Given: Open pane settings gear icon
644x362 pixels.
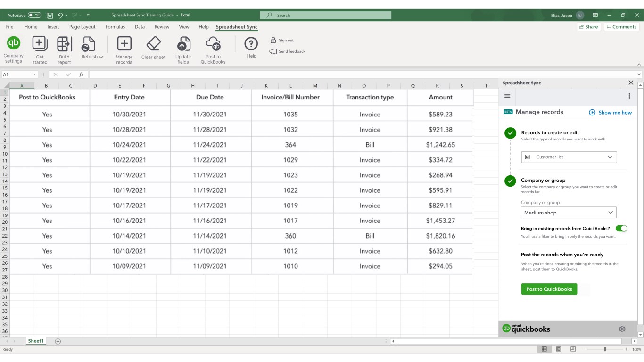Looking at the screenshot, I should tap(622, 329).
